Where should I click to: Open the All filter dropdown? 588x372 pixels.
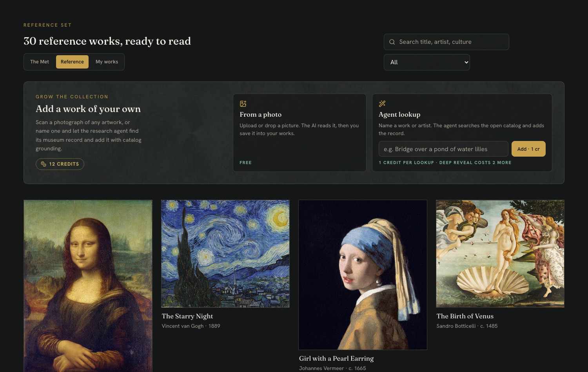click(427, 62)
